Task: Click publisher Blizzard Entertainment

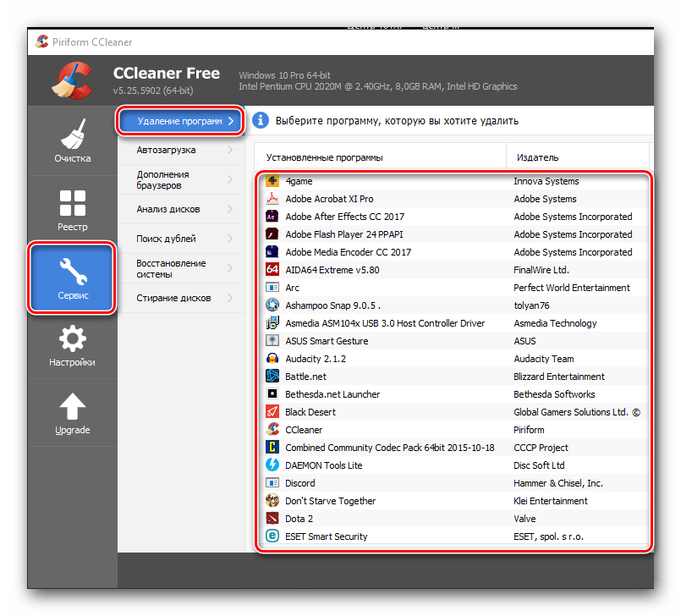Action: click(559, 377)
